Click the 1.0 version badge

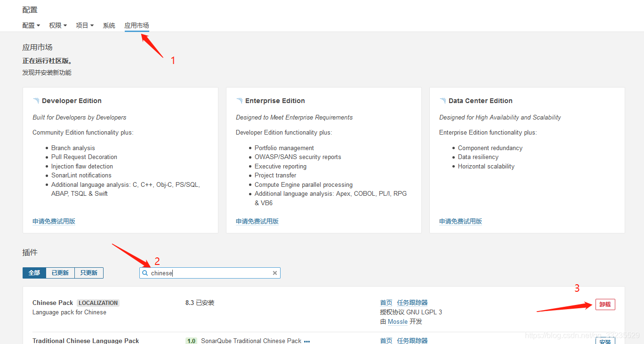[x=191, y=341]
